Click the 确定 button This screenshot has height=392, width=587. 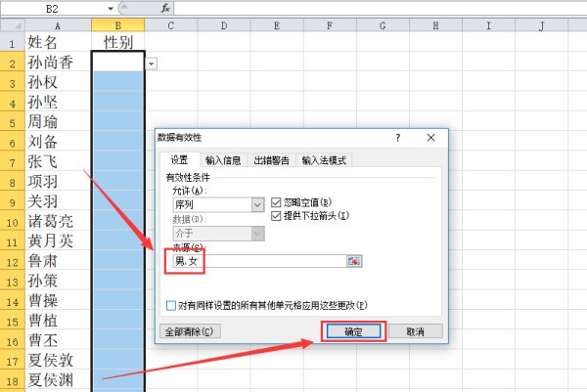coord(353,331)
